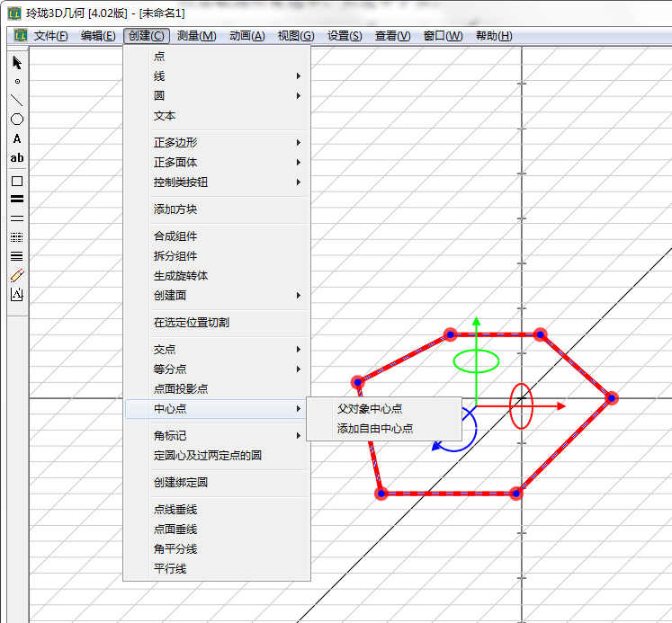
Task: Pick the circle drawing tool
Action: point(16,120)
